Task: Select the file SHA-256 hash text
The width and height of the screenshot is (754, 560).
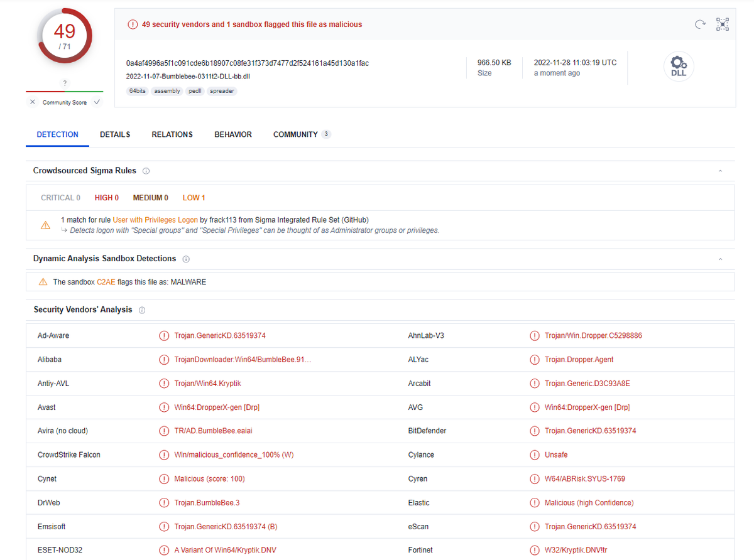Action: 248,63
